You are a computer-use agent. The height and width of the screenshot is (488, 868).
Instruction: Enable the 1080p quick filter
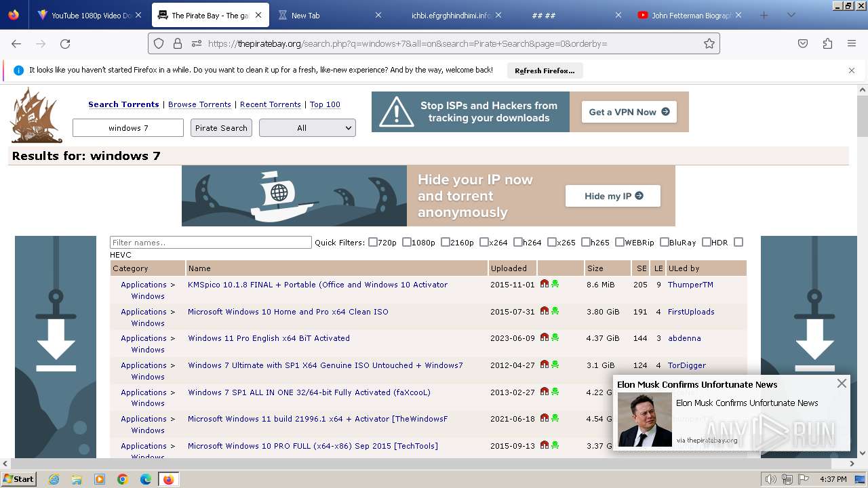point(407,242)
